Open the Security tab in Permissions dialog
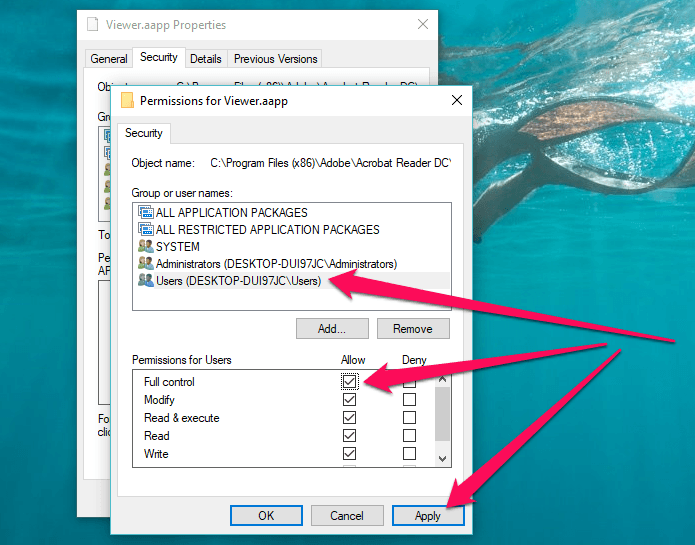695x545 pixels. coord(144,133)
